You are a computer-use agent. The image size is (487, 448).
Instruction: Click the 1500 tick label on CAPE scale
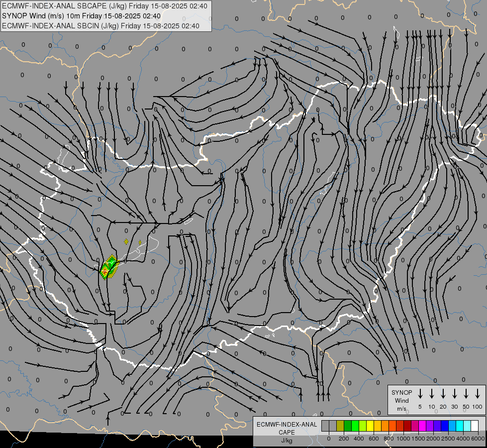coord(418,439)
